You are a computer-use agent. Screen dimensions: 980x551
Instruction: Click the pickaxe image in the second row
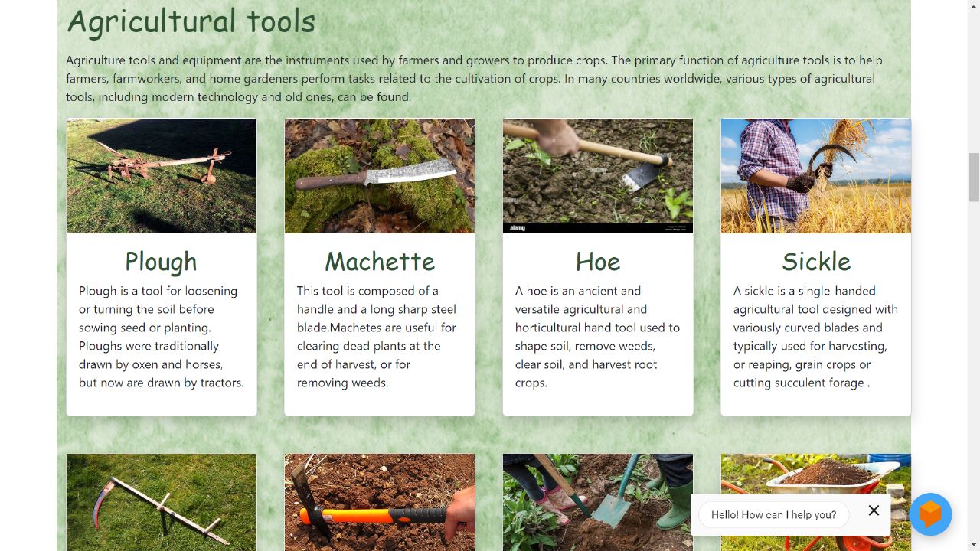[379, 502]
